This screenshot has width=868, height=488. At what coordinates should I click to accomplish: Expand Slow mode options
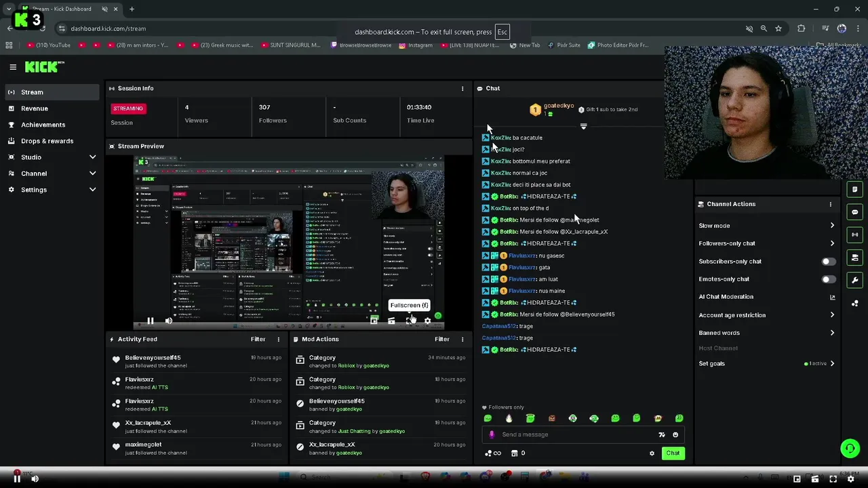[766, 226]
